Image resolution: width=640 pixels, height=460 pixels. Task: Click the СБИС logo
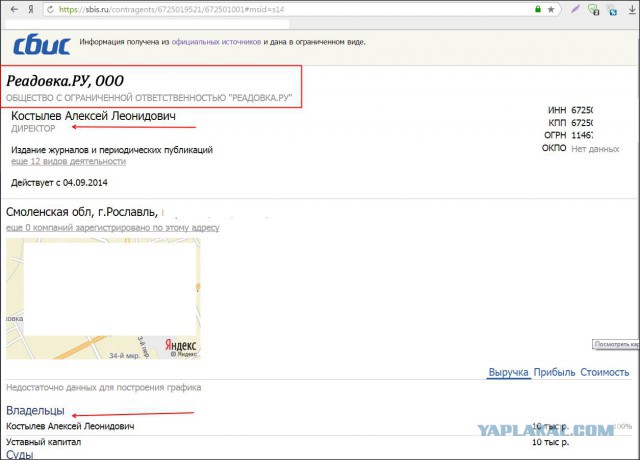tap(42, 44)
